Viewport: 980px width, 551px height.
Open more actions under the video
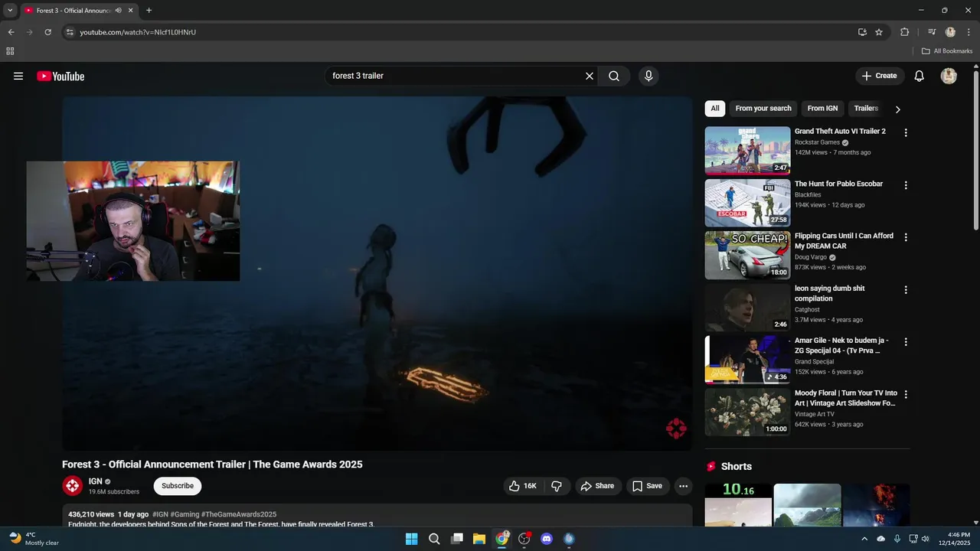684,486
